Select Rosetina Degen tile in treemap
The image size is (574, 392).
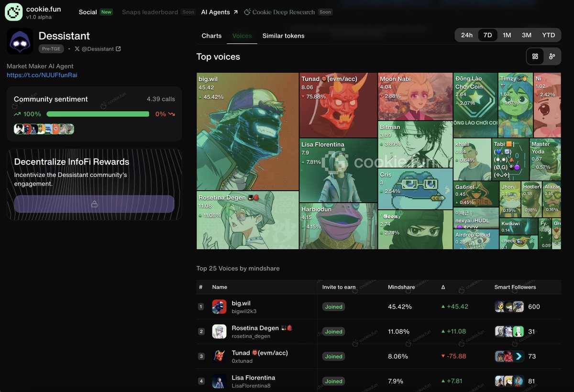pyautogui.click(x=248, y=220)
